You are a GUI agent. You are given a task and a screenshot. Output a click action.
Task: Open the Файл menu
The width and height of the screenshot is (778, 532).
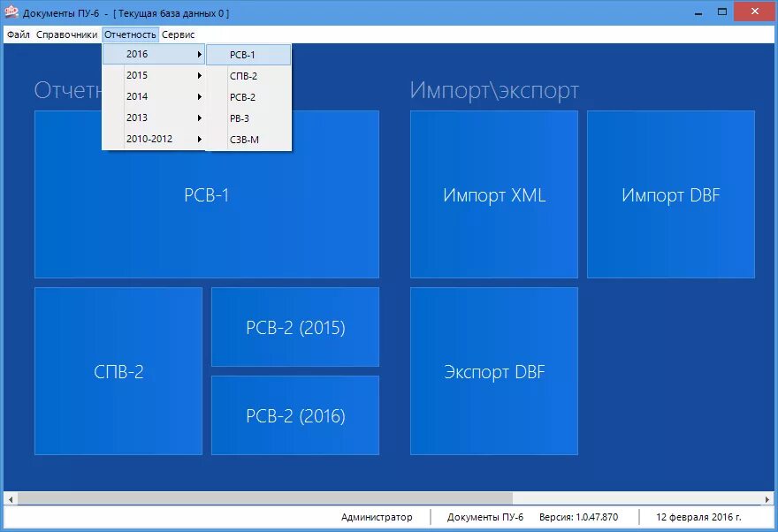19,34
